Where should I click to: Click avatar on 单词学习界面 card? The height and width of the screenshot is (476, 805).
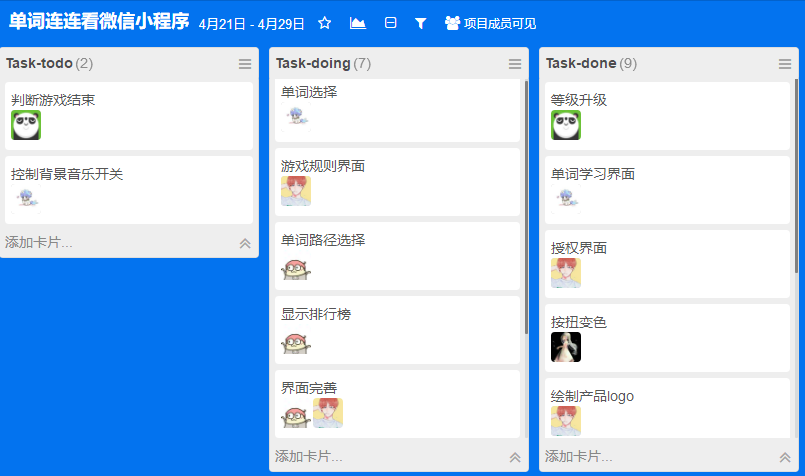566,199
